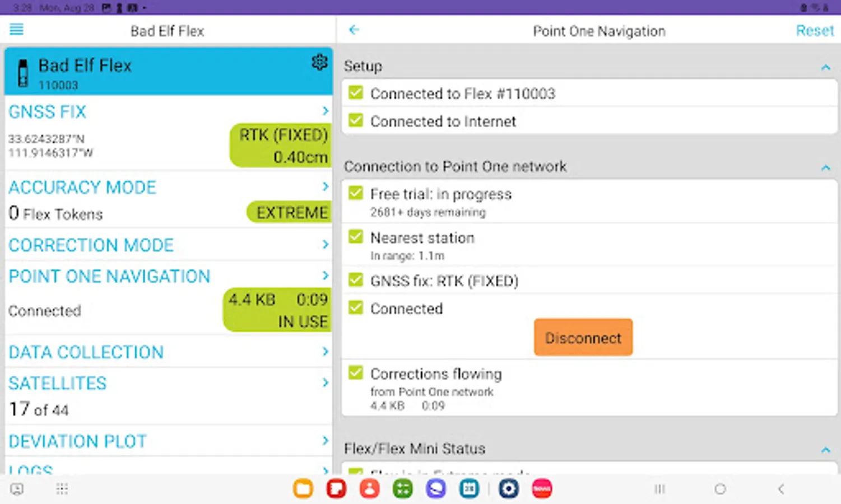The height and width of the screenshot is (504, 841).
Task: Tap the recent apps navigation button
Action: 659,489
